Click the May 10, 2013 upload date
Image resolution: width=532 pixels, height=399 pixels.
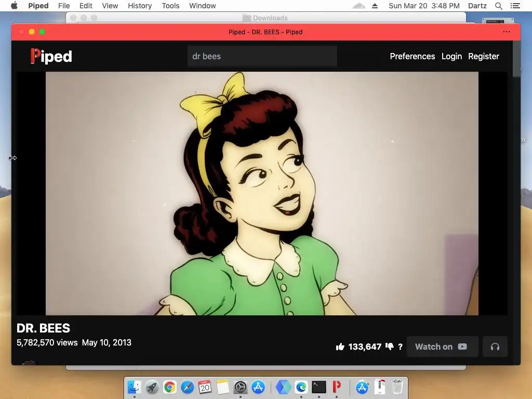[x=107, y=343]
